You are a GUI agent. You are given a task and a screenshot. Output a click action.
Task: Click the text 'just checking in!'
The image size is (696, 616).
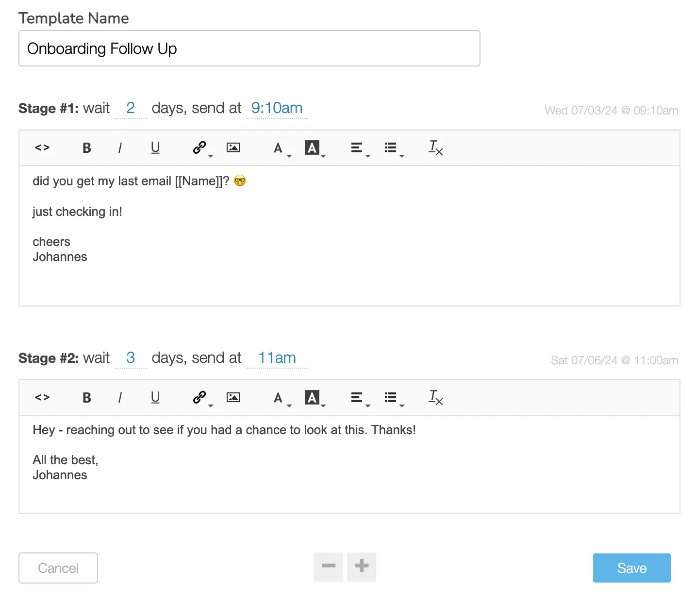click(77, 212)
